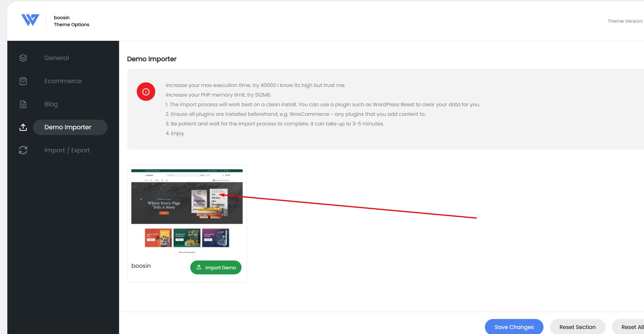Open the Blog settings section
644x334 pixels.
(x=51, y=104)
